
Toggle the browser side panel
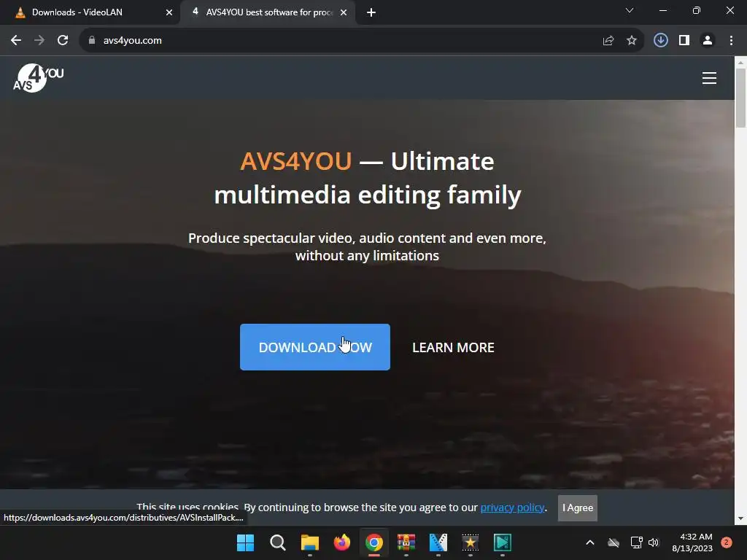684,41
